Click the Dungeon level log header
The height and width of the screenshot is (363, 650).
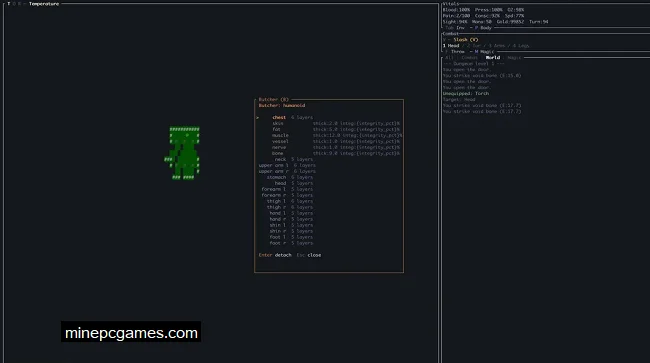pos(473,64)
